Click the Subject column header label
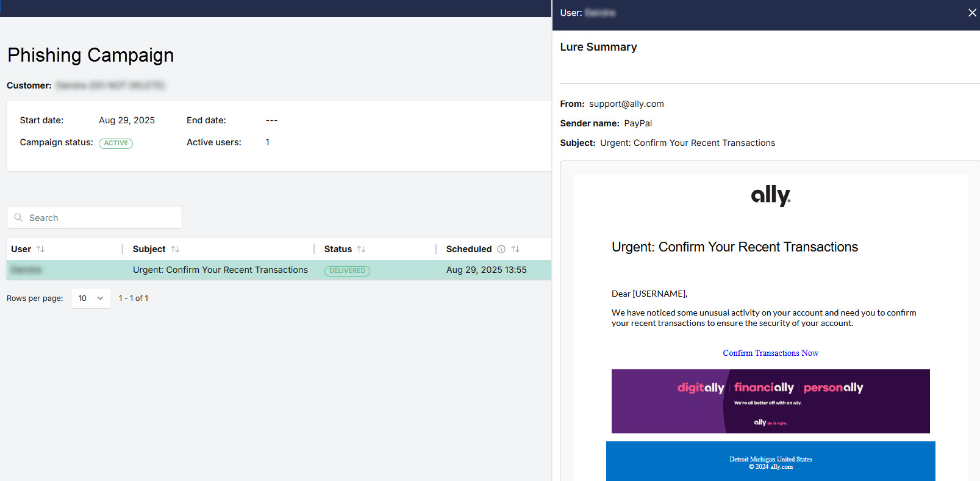This screenshot has width=980, height=481. pyautogui.click(x=149, y=249)
